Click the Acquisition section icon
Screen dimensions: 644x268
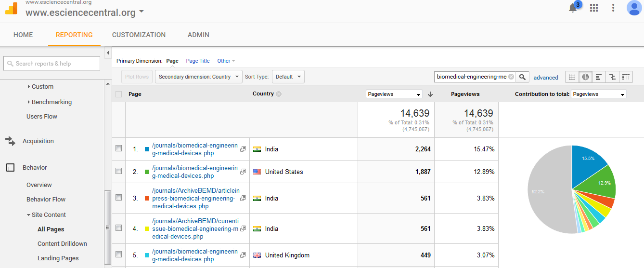[x=10, y=141]
